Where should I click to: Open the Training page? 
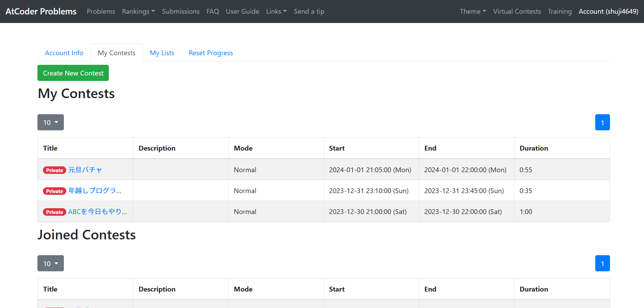click(560, 11)
